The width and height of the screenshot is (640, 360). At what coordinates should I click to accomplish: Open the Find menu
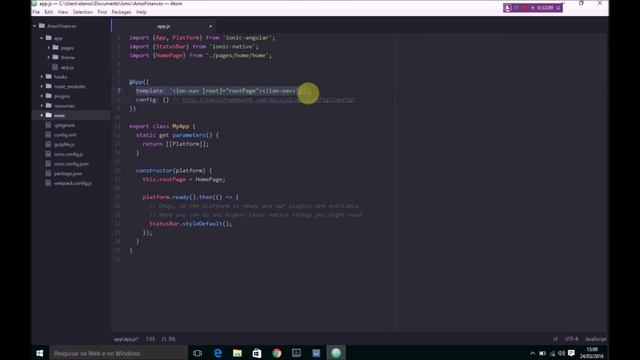[x=102, y=12]
